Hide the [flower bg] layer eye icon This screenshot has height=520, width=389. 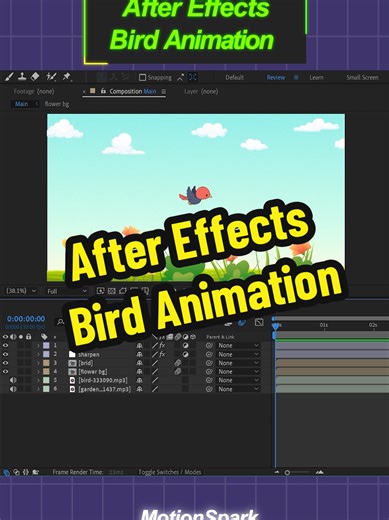pyautogui.click(x=5, y=372)
